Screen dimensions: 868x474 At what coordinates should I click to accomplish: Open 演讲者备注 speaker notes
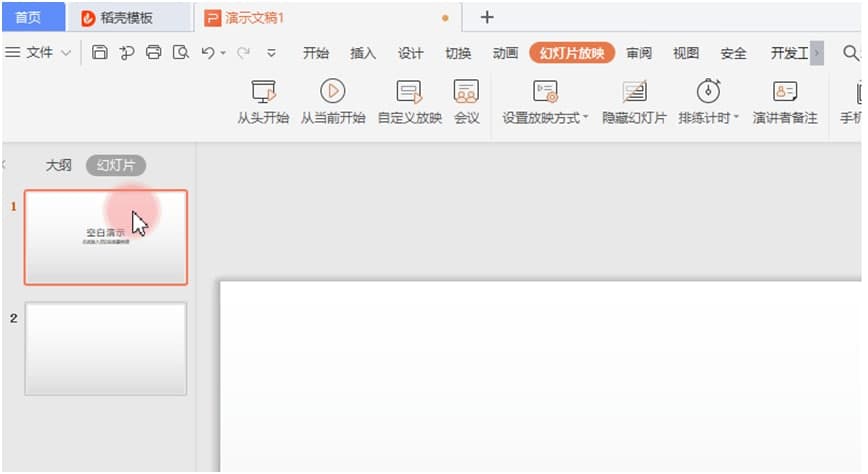pos(785,102)
